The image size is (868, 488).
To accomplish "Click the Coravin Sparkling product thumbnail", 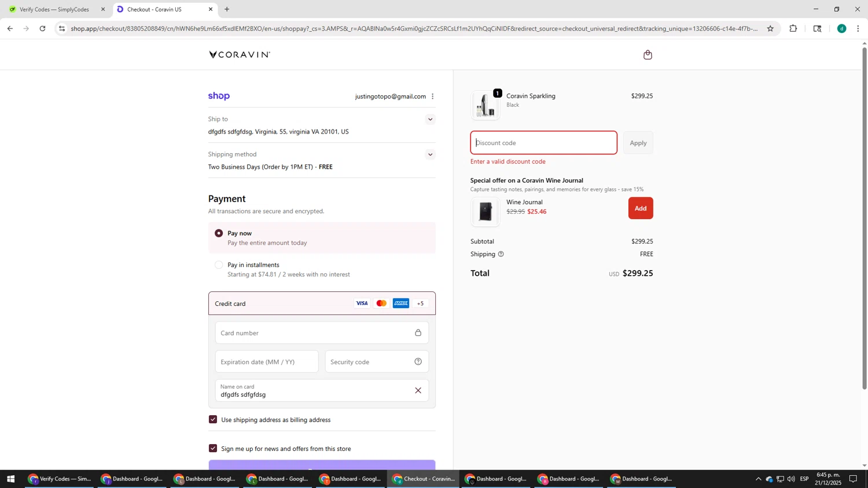I will (486, 105).
